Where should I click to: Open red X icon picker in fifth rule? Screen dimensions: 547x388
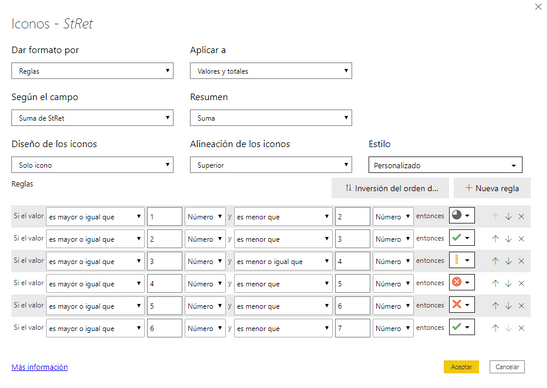(462, 305)
